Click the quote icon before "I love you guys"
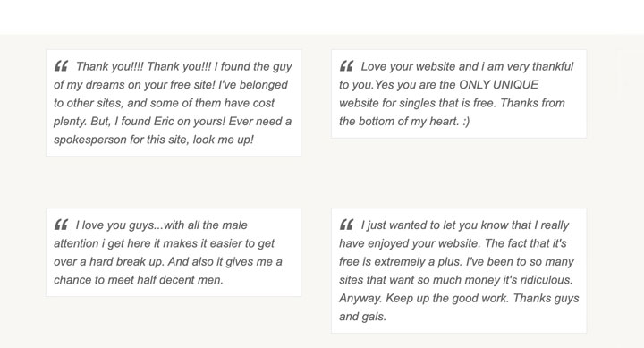This screenshot has height=348, width=644. pos(61,225)
